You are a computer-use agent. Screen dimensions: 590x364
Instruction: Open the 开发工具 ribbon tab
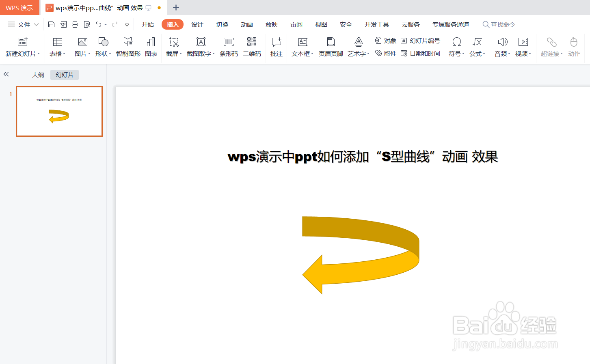(x=377, y=24)
